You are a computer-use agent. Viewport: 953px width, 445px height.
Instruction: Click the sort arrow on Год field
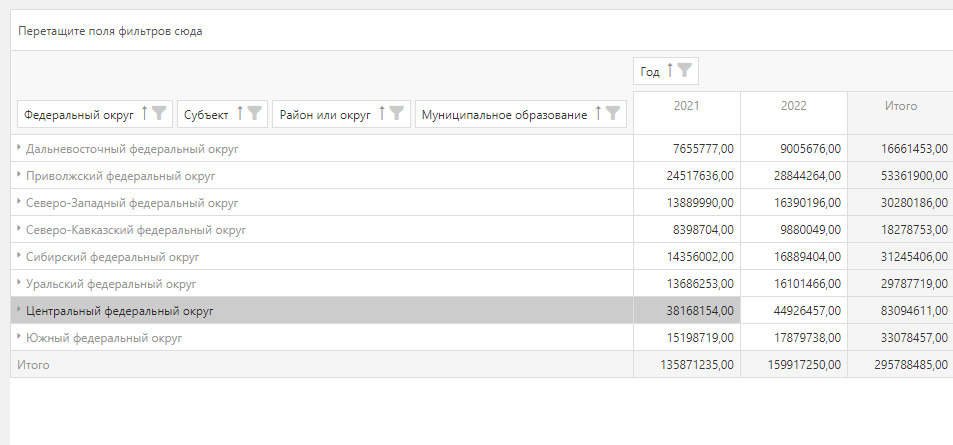click(669, 71)
